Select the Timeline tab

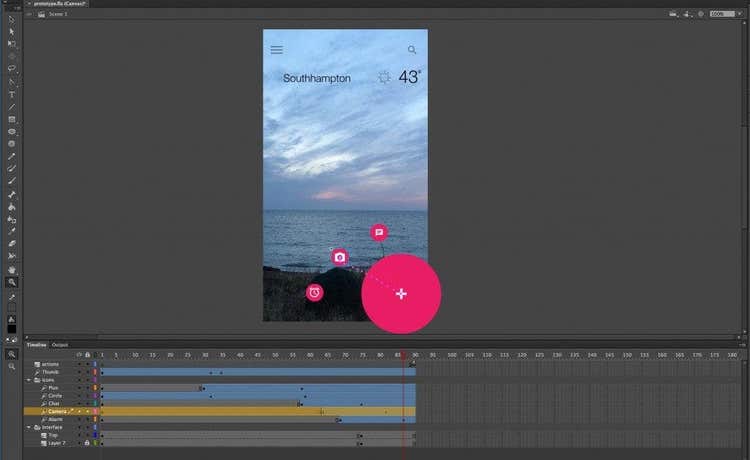36,344
